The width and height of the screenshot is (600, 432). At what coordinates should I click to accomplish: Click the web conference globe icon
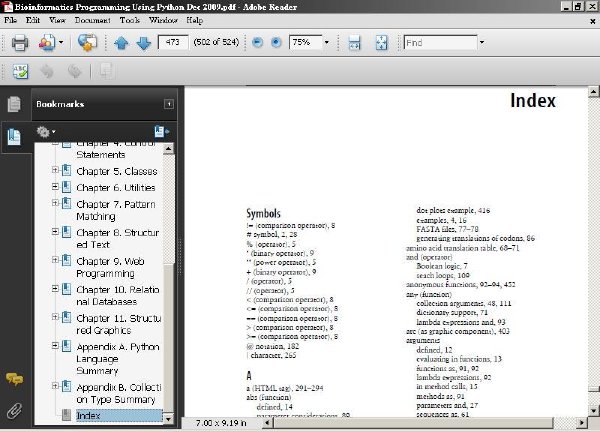(x=87, y=42)
